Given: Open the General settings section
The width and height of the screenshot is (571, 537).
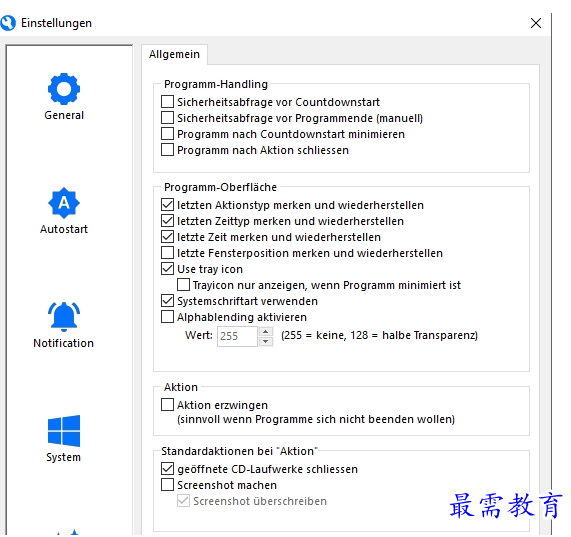Looking at the screenshot, I should click(x=64, y=96).
